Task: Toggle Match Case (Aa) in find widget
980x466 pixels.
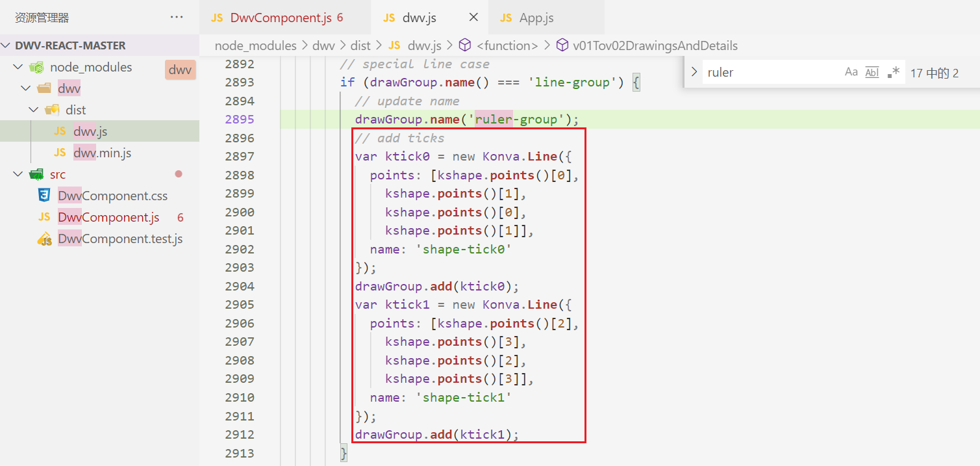Action: pos(851,72)
